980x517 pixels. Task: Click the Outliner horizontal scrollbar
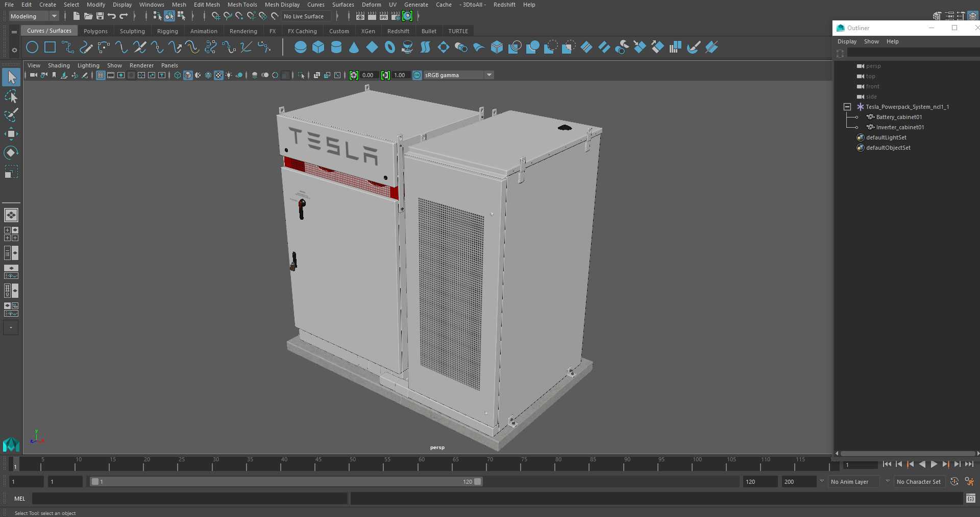pos(908,453)
